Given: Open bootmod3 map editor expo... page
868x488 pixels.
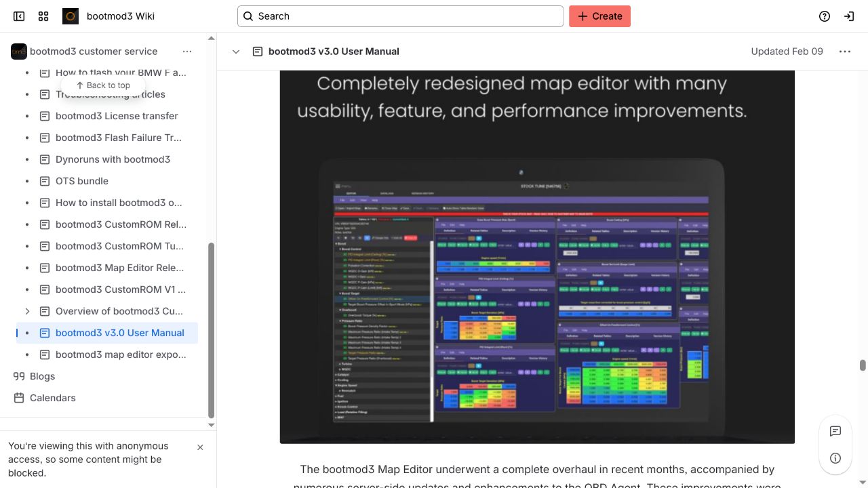Looking at the screenshot, I should tap(121, 354).
